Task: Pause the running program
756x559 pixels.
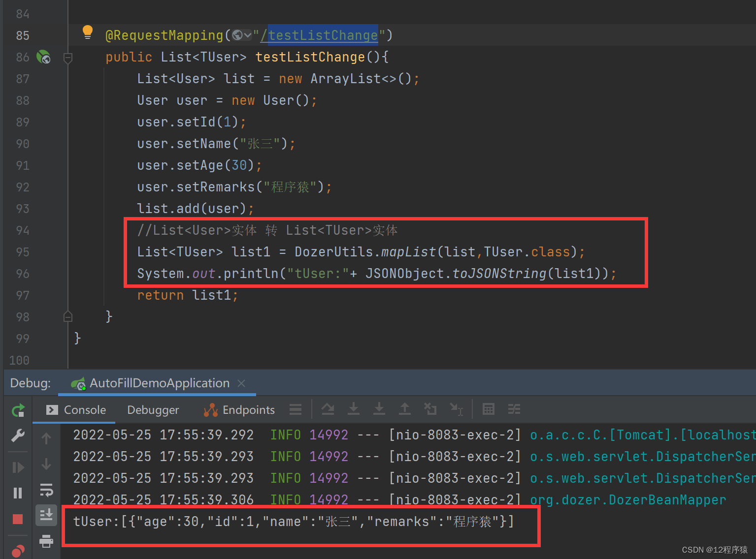Action: [x=18, y=493]
